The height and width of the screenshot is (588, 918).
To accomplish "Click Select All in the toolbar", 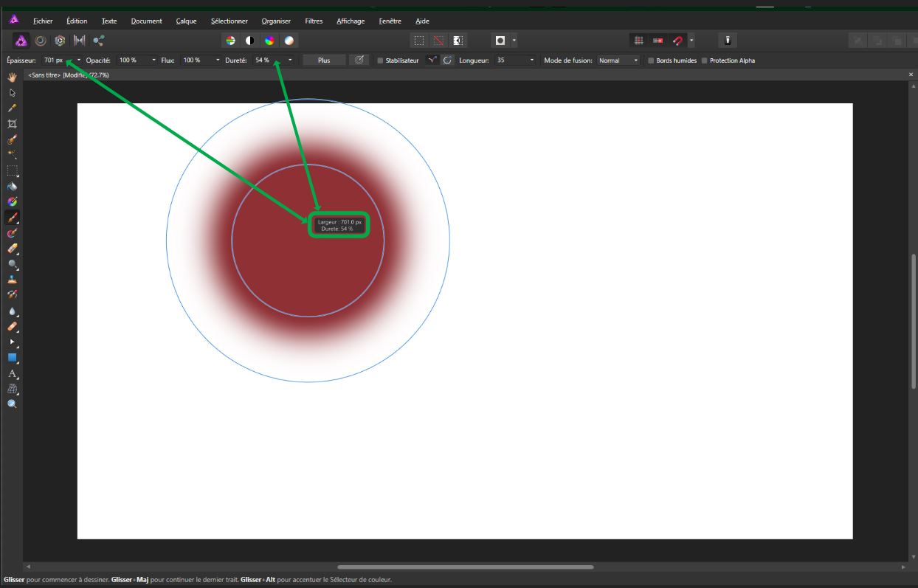I will 419,41.
